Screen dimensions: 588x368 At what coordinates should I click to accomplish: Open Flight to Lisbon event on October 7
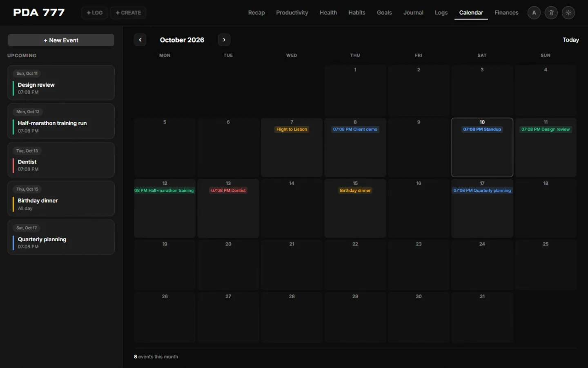(x=292, y=129)
